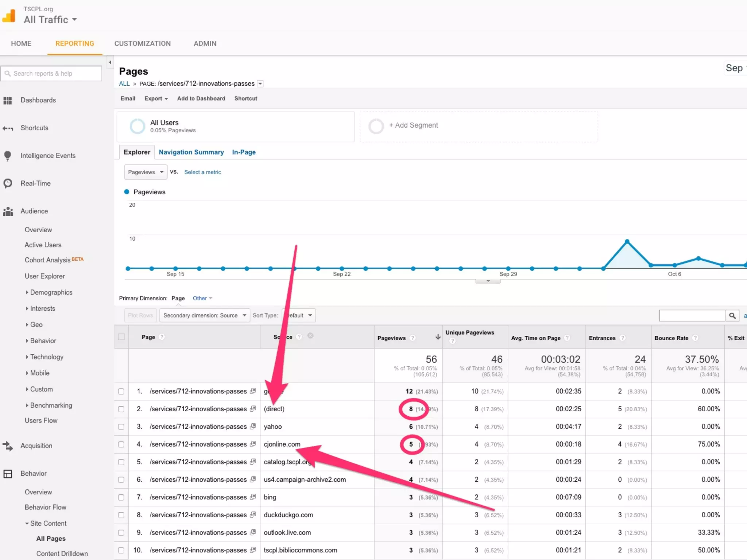Click the Acquisition arrows icon

[8, 446]
